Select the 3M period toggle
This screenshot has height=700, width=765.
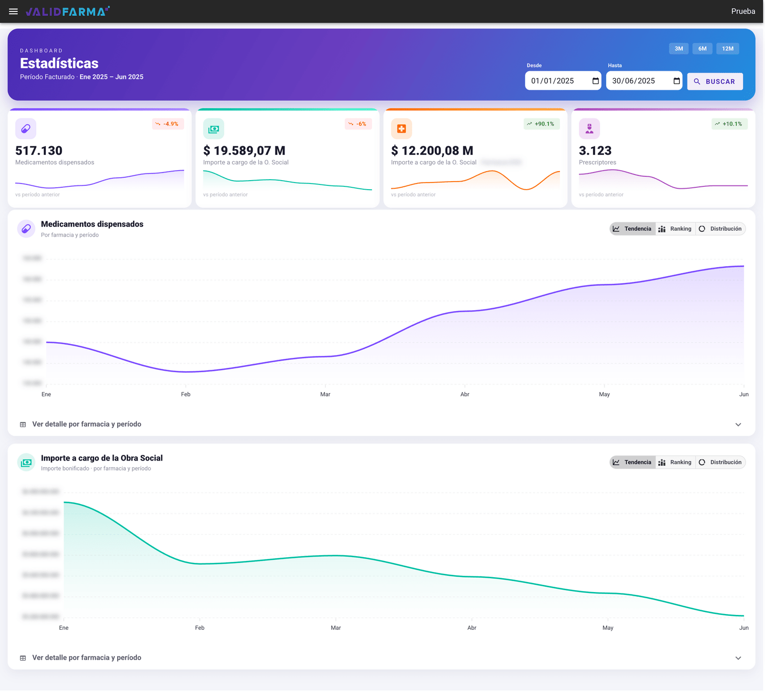(679, 49)
